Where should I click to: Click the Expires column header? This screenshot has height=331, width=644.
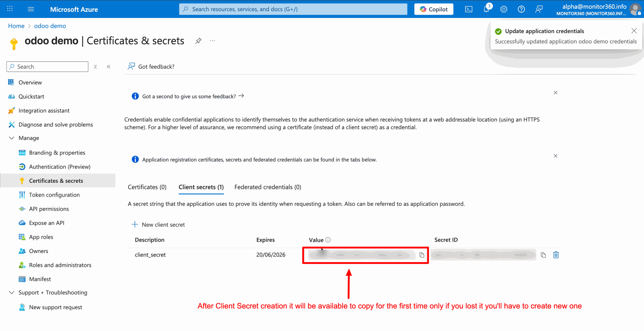[265, 240]
